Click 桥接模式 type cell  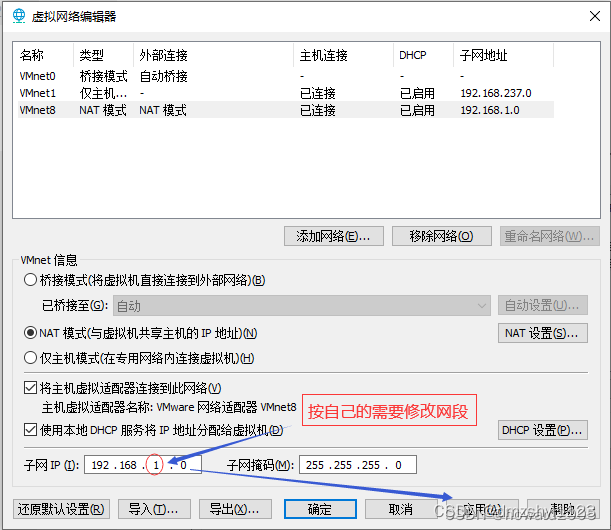pyautogui.click(x=103, y=76)
